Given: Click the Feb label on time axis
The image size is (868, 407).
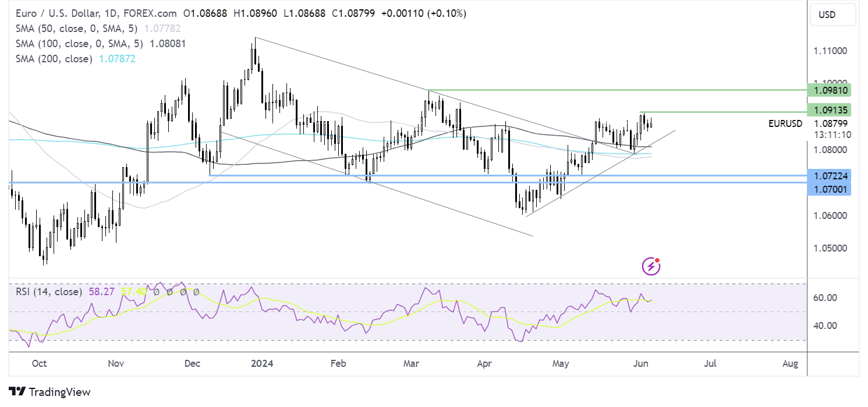Looking at the screenshot, I should pyautogui.click(x=338, y=364).
